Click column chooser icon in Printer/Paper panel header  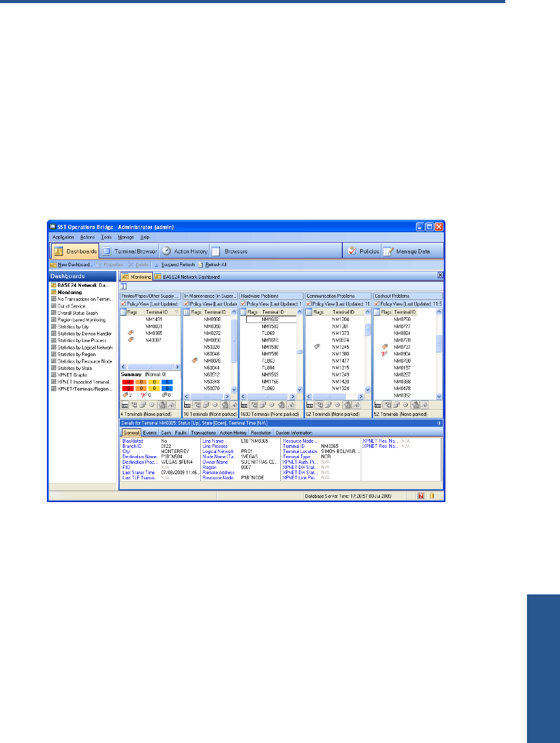(123, 312)
